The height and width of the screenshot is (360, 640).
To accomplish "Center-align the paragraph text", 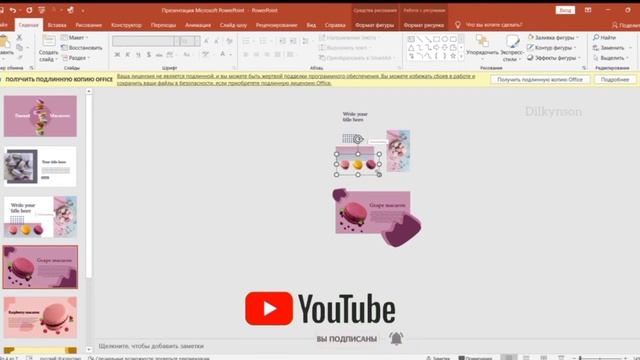I will tap(256, 54).
